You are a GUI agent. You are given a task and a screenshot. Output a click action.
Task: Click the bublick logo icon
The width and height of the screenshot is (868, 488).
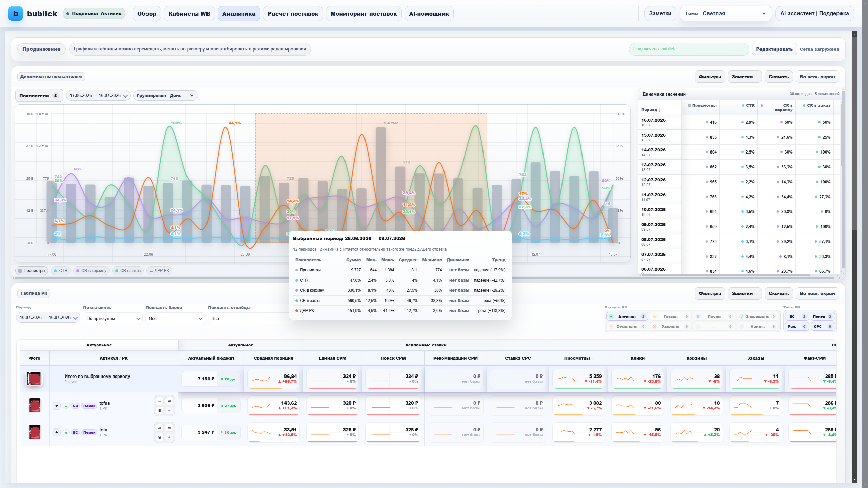point(15,14)
